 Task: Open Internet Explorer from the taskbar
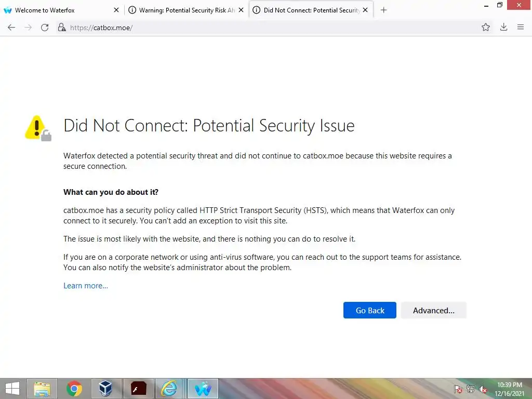(169, 389)
